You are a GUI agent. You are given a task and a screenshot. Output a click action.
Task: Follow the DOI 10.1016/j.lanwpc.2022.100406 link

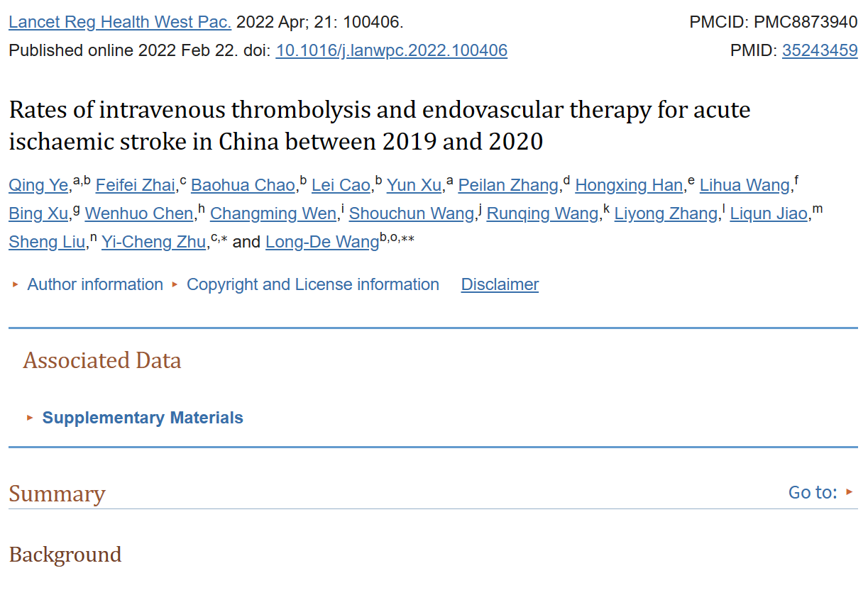click(391, 50)
